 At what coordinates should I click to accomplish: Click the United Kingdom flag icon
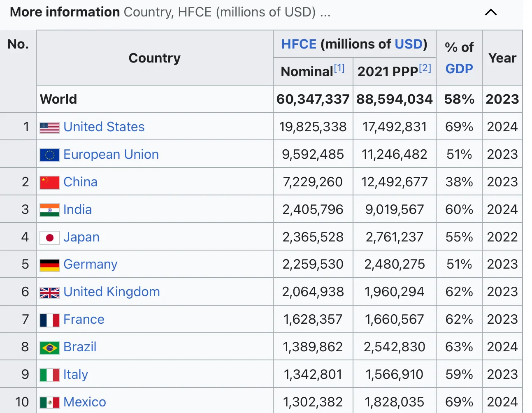click(x=50, y=292)
